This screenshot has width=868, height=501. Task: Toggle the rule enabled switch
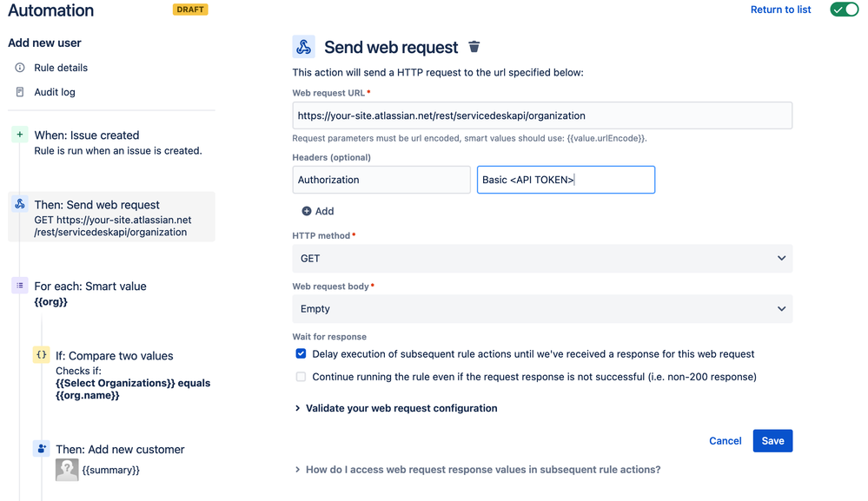pyautogui.click(x=844, y=10)
